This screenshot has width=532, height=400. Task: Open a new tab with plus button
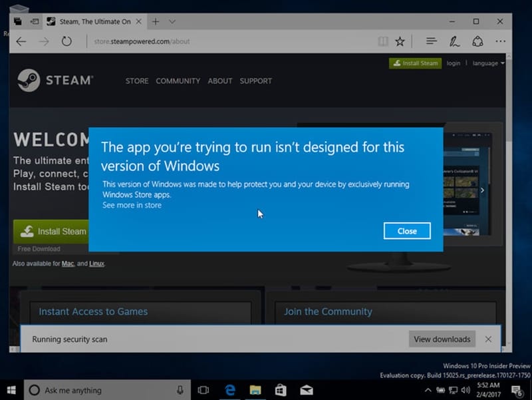tap(156, 21)
